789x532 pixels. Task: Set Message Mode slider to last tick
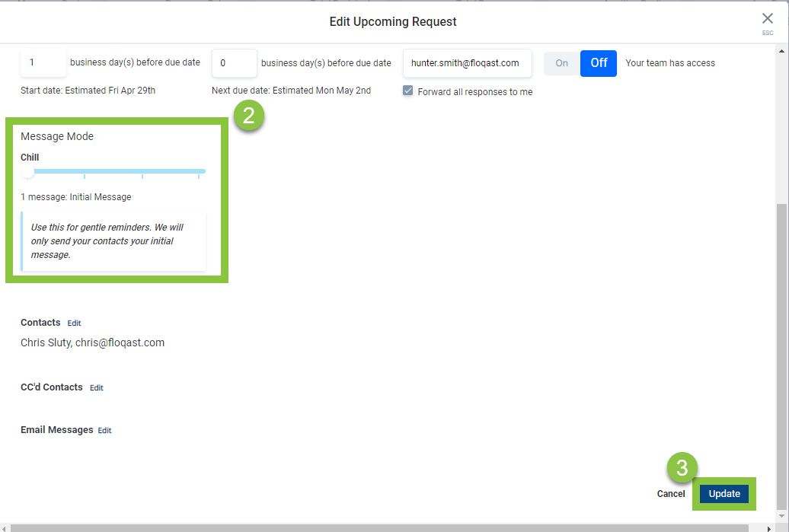[x=199, y=172]
